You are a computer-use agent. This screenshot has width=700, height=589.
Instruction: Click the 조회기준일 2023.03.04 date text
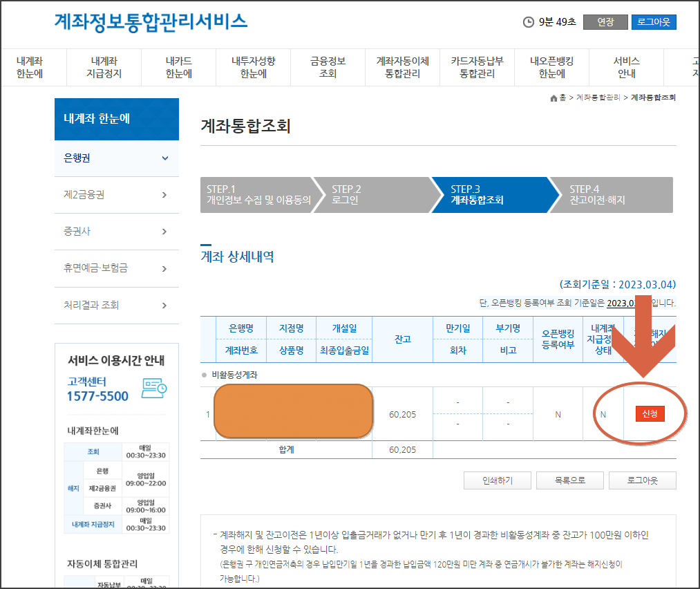click(618, 284)
